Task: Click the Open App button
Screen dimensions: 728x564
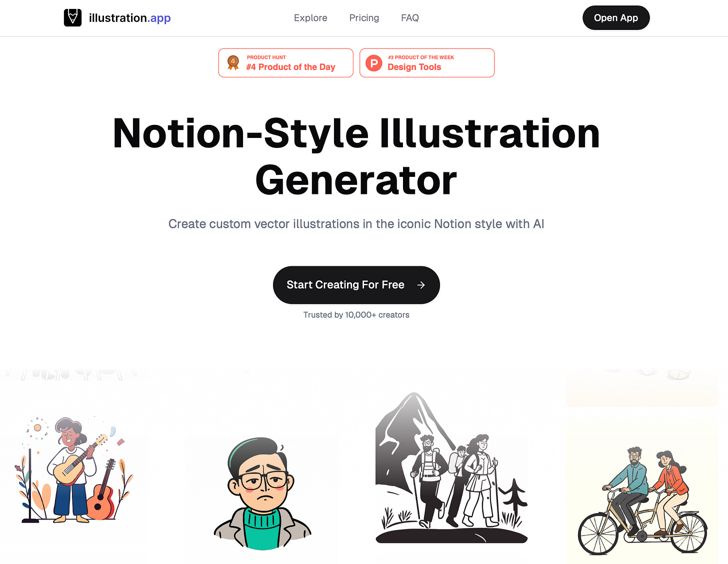Action: tap(616, 18)
